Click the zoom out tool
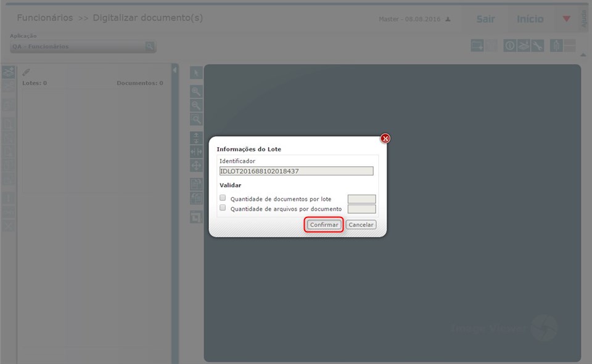This screenshot has height=364, width=592. 195,105
